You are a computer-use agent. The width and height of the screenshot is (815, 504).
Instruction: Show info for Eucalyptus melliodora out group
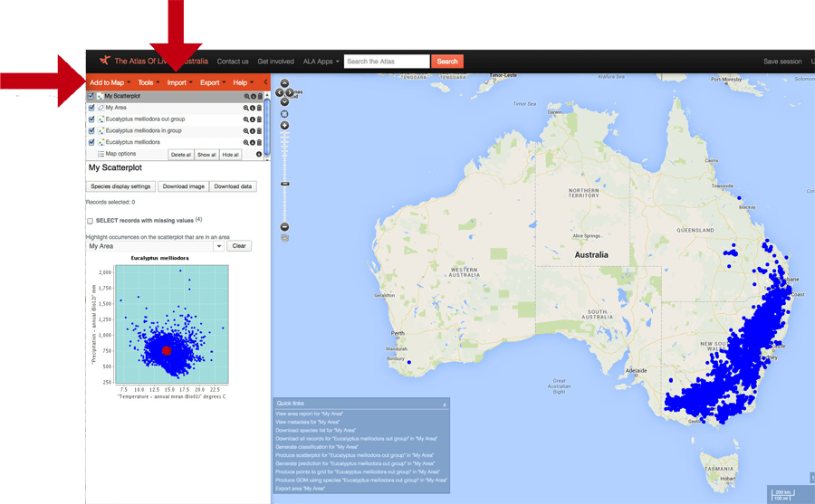point(252,119)
